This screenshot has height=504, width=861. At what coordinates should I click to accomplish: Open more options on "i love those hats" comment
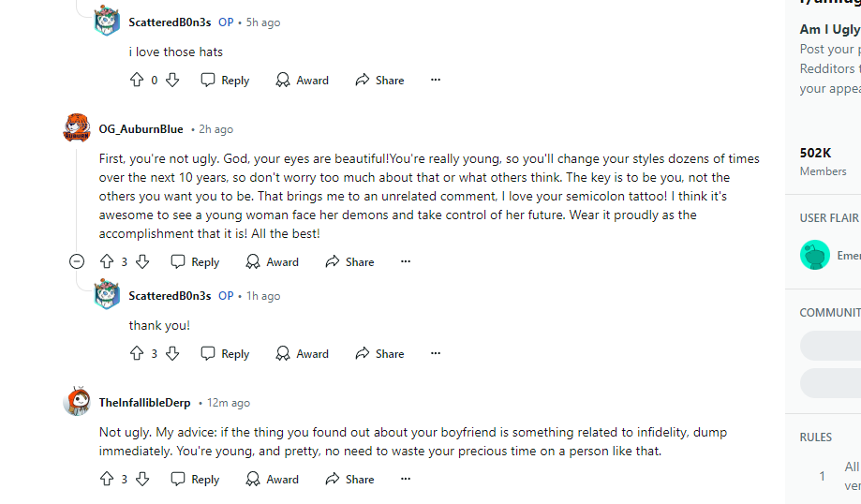click(x=436, y=81)
